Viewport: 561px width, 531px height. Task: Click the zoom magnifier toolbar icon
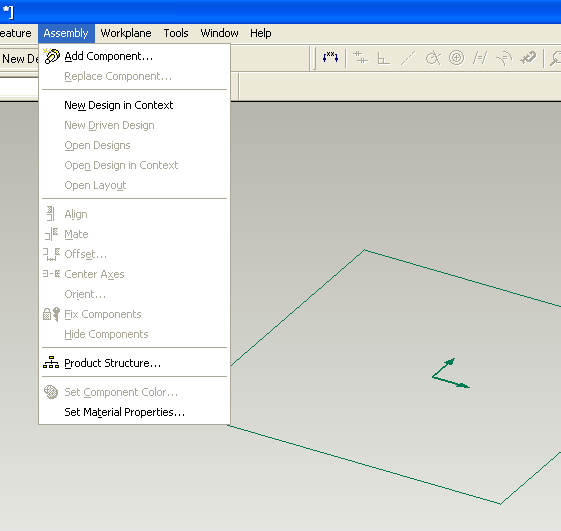point(555,58)
